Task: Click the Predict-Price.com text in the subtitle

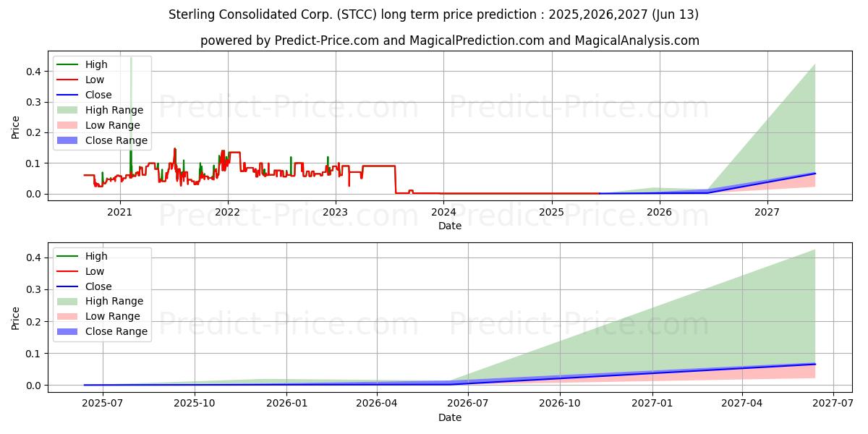Action: pyautogui.click(x=327, y=41)
